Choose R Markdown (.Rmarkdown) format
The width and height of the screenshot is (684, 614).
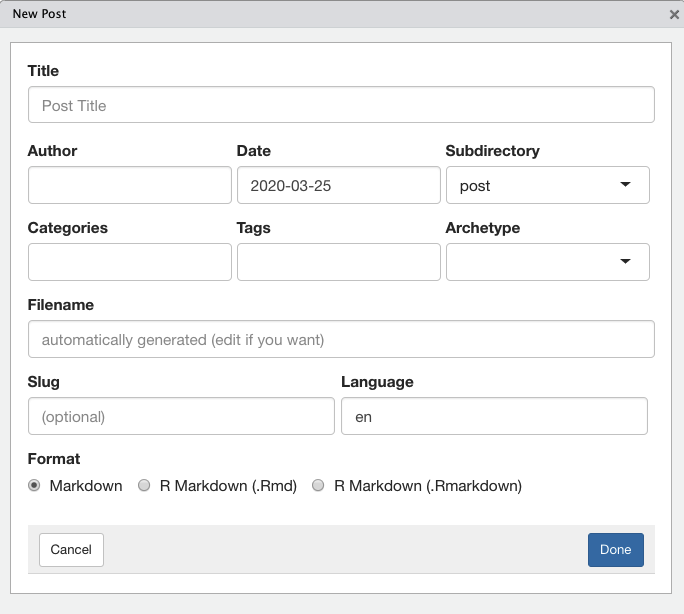coord(318,485)
